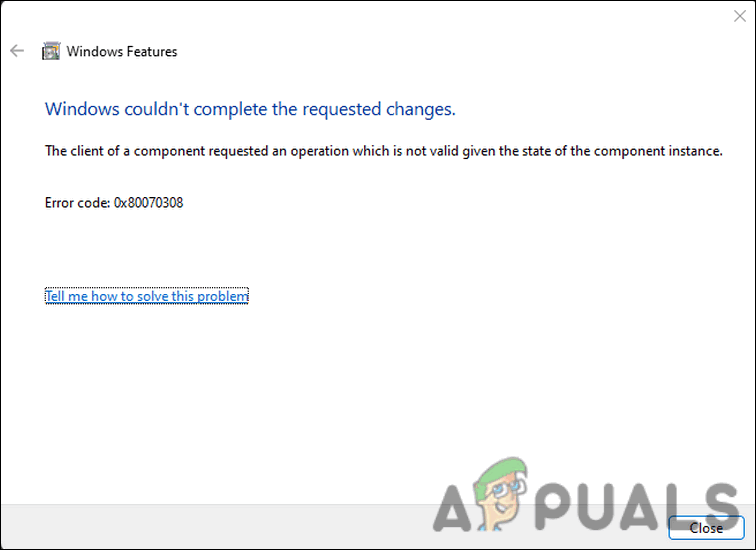Click the 0x80070308 hex value

(x=148, y=203)
